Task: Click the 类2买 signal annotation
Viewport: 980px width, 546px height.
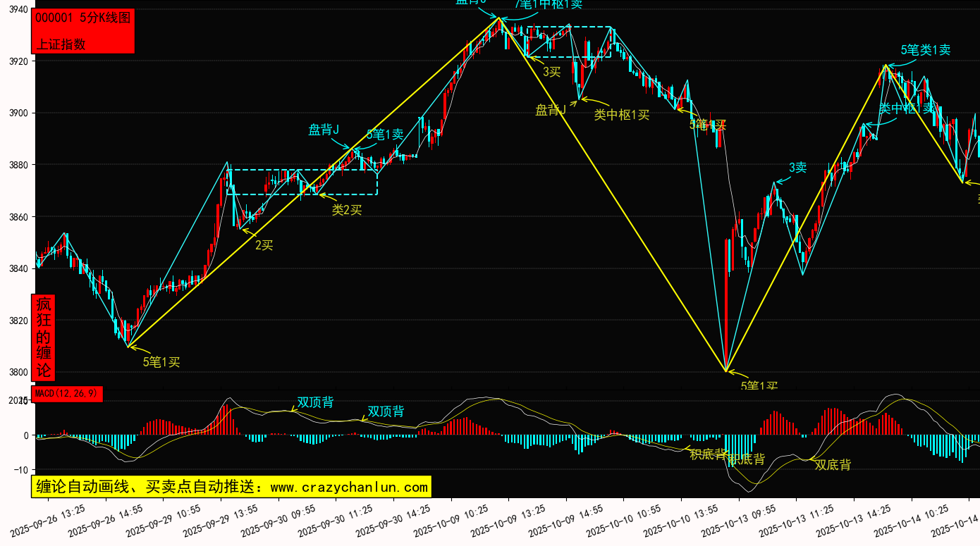Action: click(x=347, y=209)
